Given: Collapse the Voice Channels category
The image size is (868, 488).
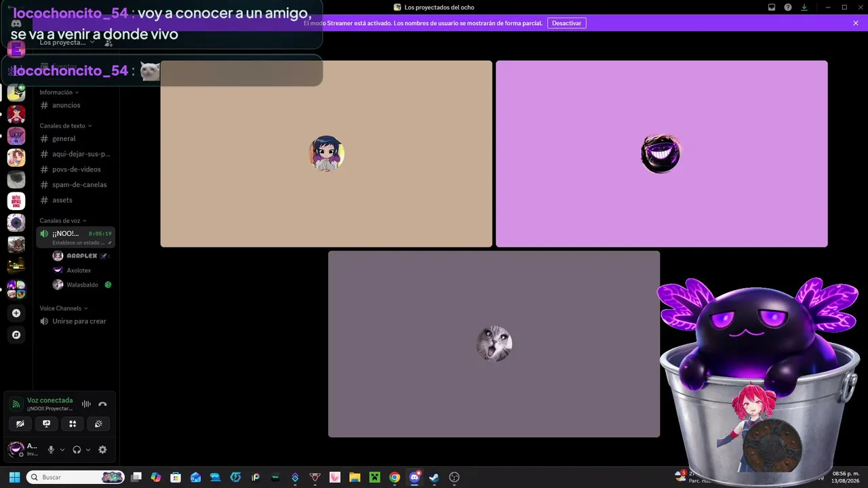Looking at the screenshot, I should 63,308.
